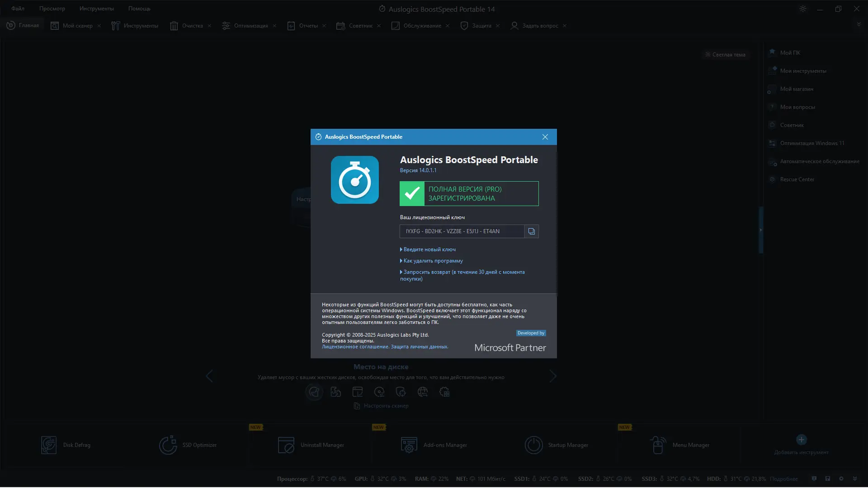Click the license key text field
This screenshot has height=488, width=868.
[x=462, y=231]
